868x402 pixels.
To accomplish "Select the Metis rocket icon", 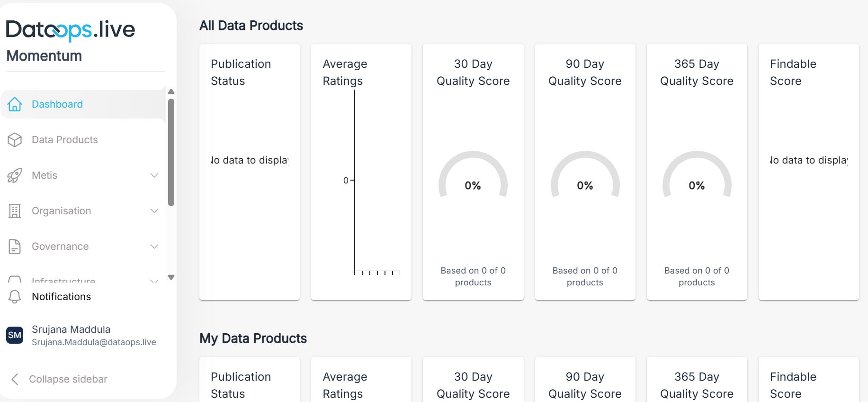I will [15, 175].
